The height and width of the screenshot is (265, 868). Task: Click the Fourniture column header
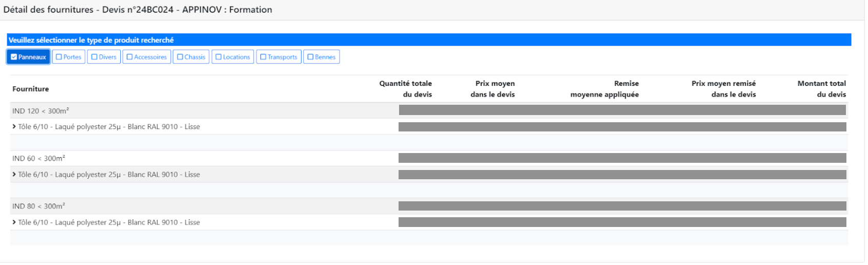[31, 89]
